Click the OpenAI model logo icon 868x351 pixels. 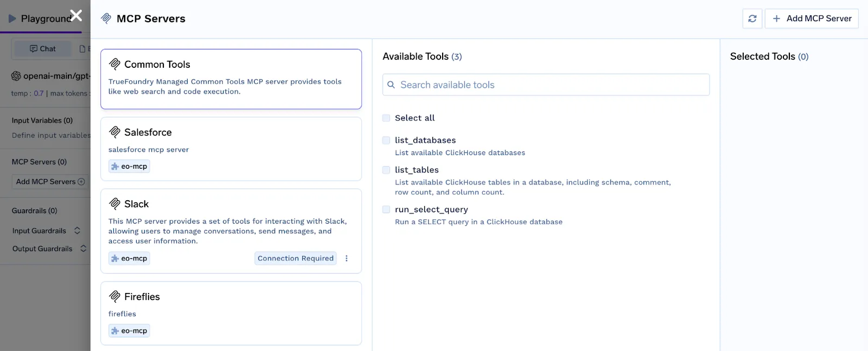point(16,76)
